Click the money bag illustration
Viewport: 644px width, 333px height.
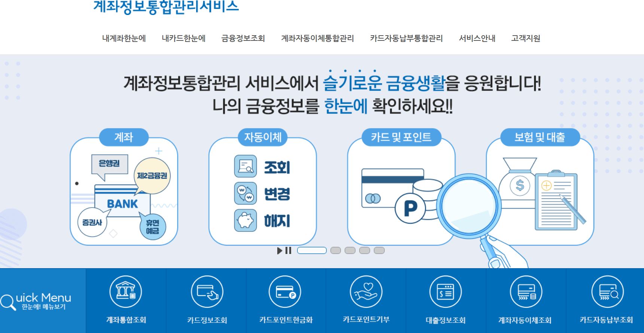pyautogui.click(x=520, y=183)
